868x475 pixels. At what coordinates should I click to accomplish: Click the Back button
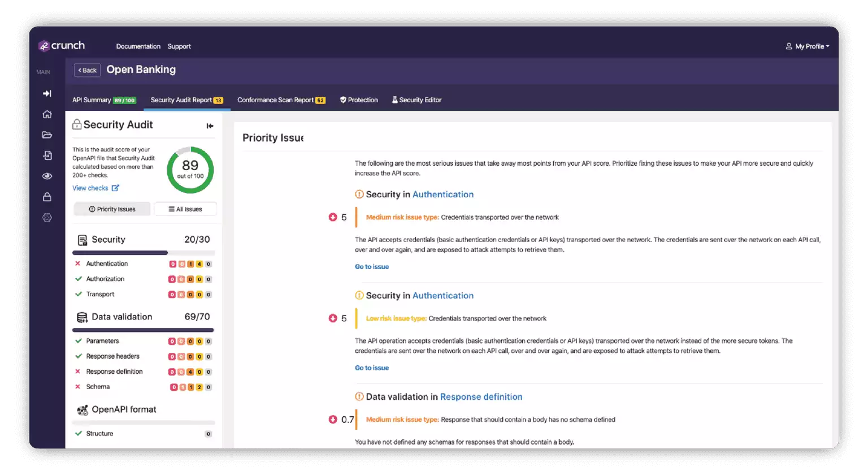87,70
